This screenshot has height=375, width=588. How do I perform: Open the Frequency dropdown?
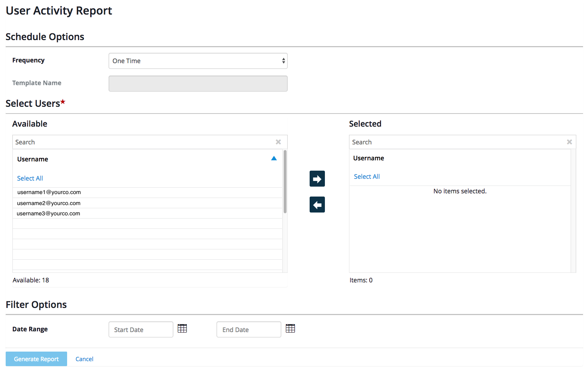(198, 61)
